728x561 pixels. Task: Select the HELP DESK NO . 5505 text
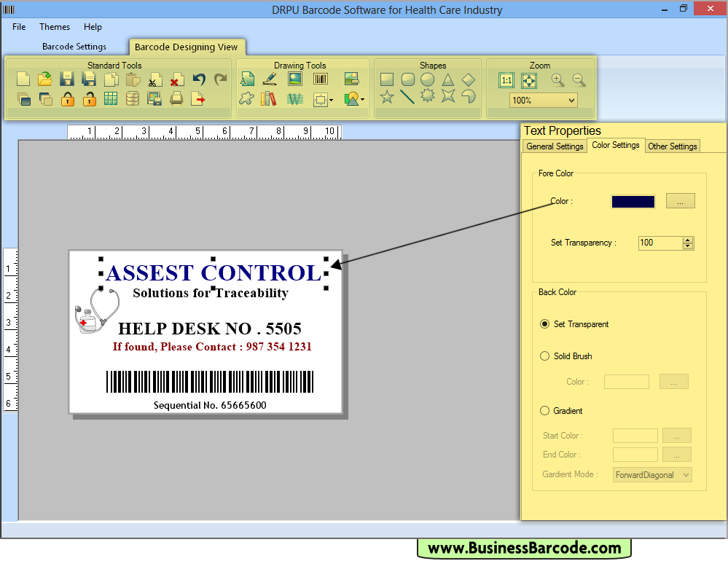[210, 329]
